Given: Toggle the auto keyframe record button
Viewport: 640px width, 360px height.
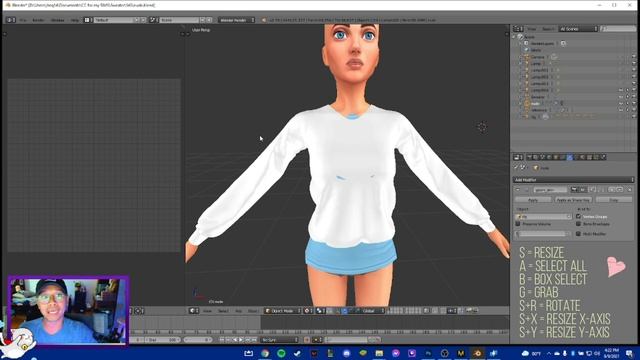Looking at the screenshot, I should click(307, 340).
